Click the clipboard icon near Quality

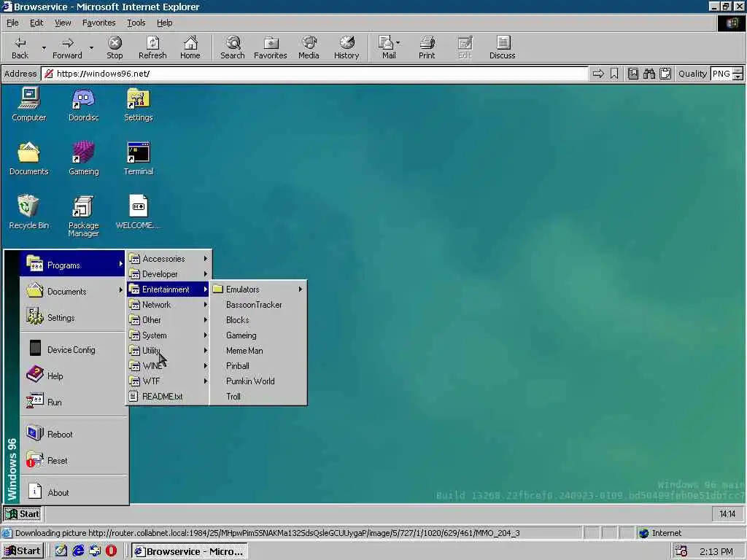coord(665,74)
